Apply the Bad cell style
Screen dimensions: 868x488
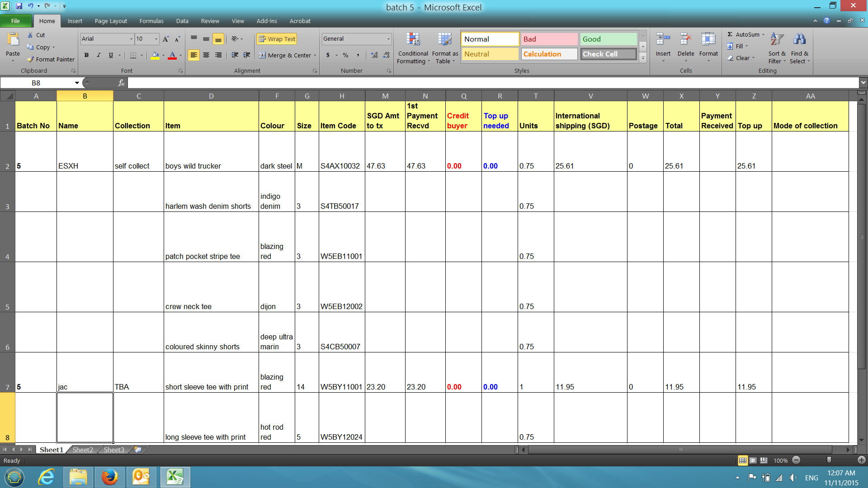tap(549, 39)
